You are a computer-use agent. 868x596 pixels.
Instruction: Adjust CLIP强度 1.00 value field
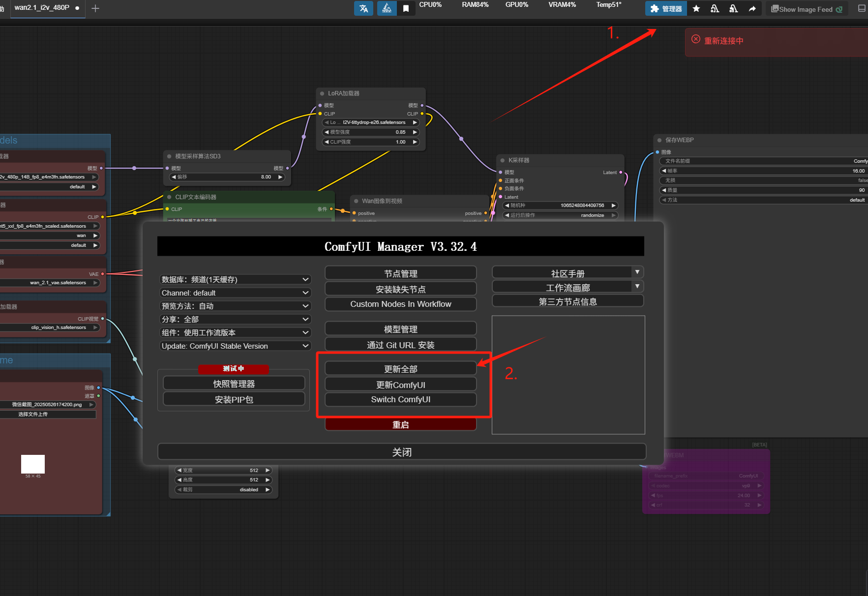point(371,142)
